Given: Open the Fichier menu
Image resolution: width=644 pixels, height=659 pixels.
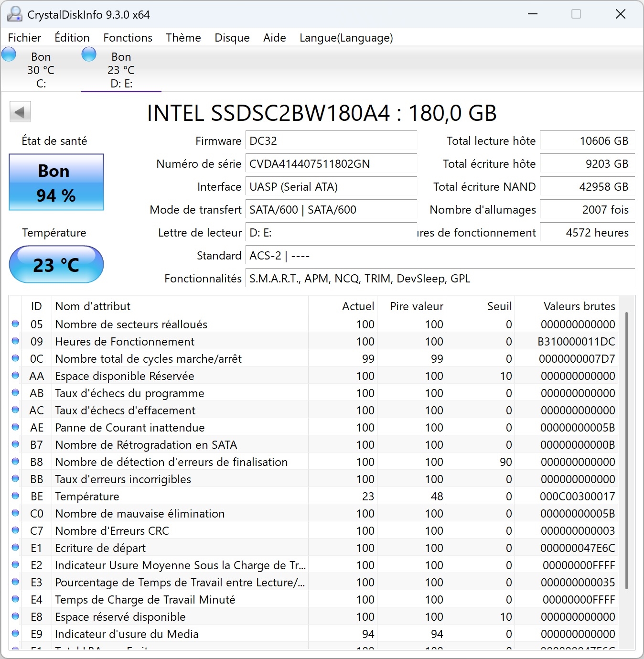Looking at the screenshot, I should pyautogui.click(x=25, y=38).
